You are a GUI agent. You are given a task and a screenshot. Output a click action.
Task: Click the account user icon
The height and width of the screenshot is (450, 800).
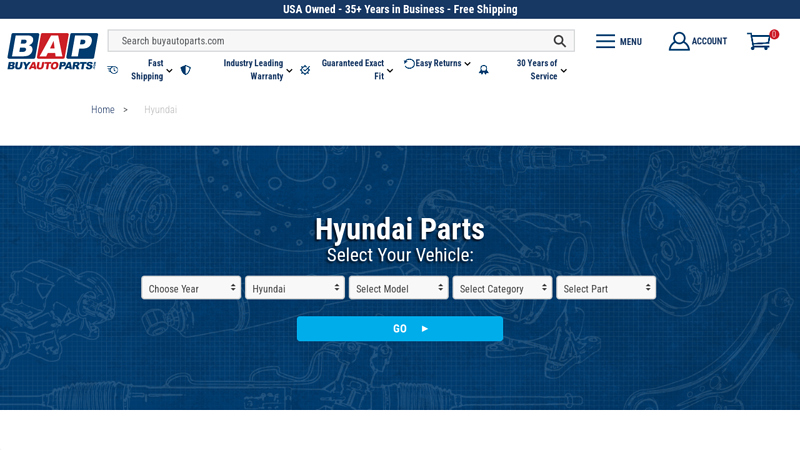[x=679, y=41]
